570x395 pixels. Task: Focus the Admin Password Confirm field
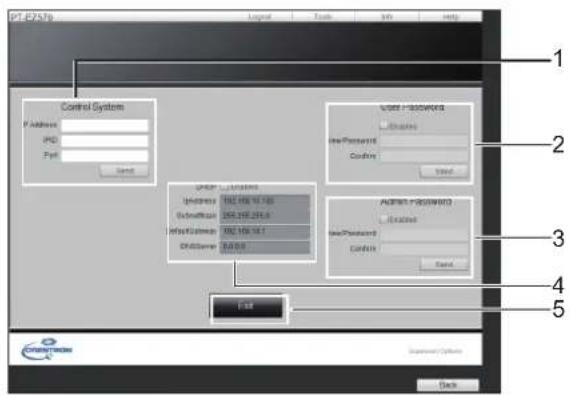click(424, 249)
